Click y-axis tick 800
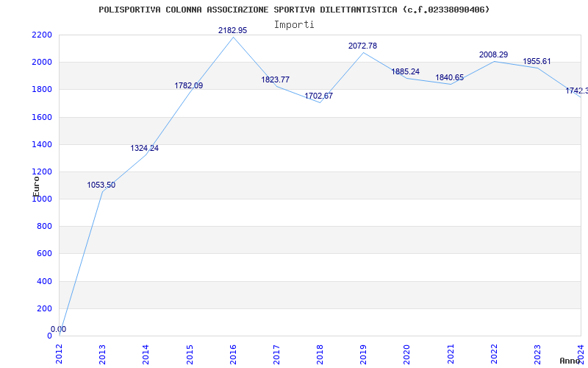 (x=44, y=227)
